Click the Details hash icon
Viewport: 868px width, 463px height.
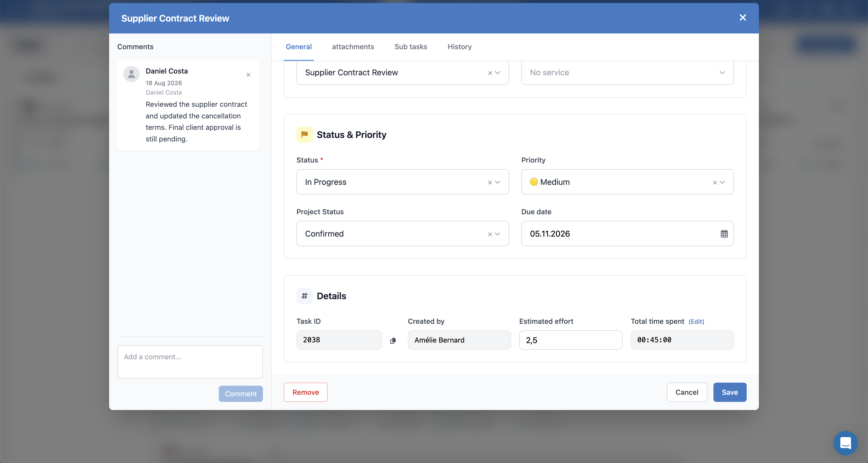[x=304, y=296]
